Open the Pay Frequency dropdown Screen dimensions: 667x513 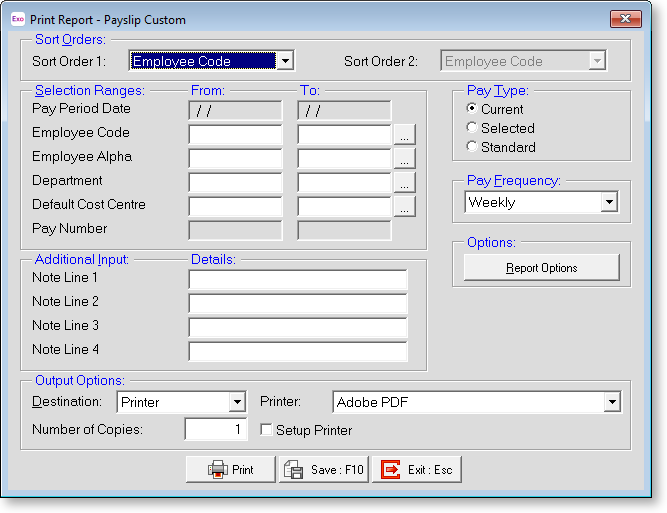[609, 202]
